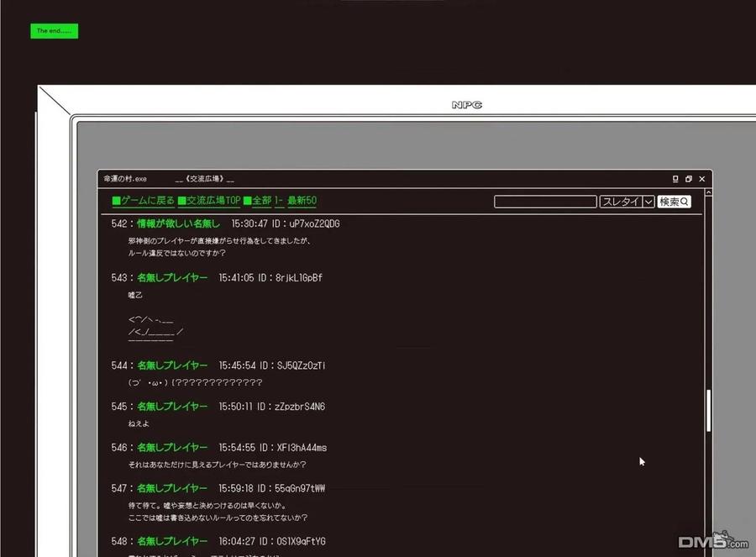The height and width of the screenshot is (557, 756).
Task: Click the '命運の村.exe' window title text
Action: (x=125, y=179)
